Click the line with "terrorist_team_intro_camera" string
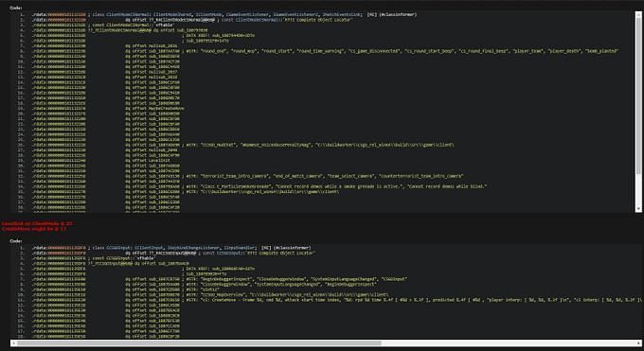 tap(248, 176)
